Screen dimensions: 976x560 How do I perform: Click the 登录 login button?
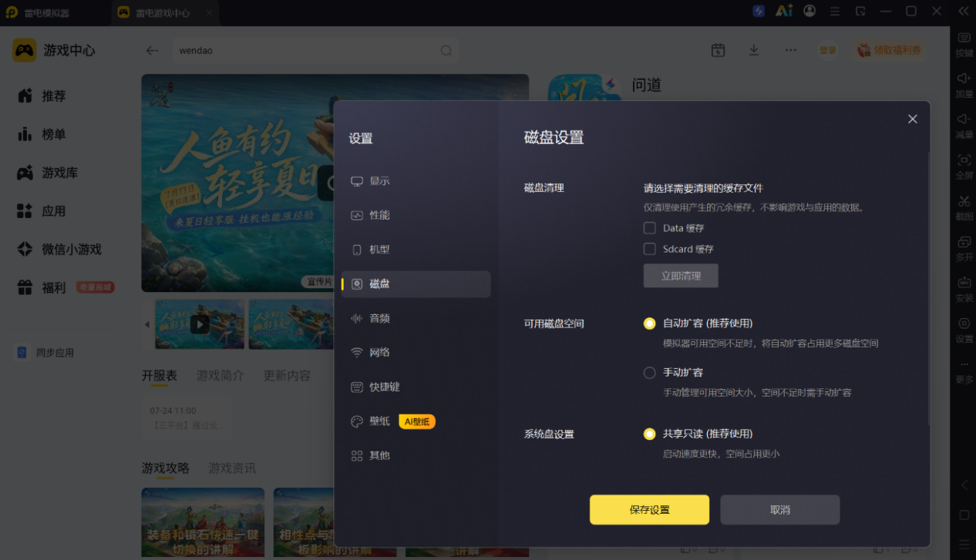pyautogui.click(x=828, y=50)
